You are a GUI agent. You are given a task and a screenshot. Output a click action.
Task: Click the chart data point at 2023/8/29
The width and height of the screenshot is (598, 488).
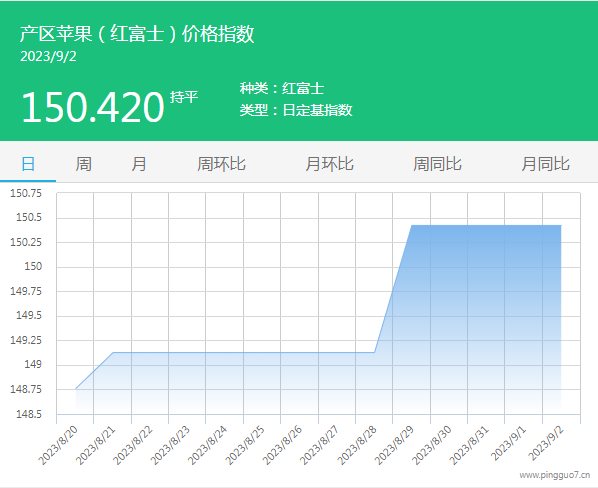[x=412, y=225]
